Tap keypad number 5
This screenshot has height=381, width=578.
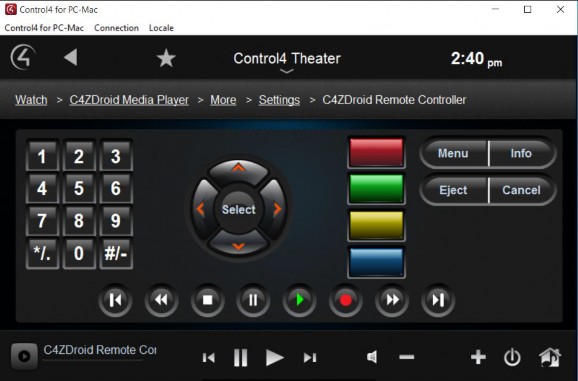79,188
